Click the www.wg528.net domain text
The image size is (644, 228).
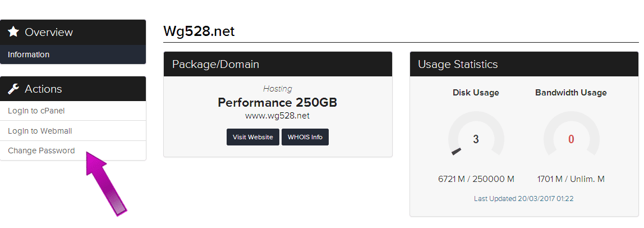(277, 116)
